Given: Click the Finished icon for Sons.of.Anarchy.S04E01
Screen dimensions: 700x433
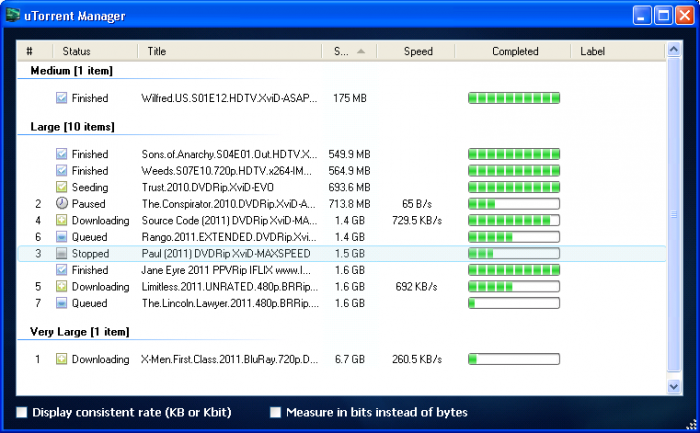Looking at the screenshot, I should (62, 154).
